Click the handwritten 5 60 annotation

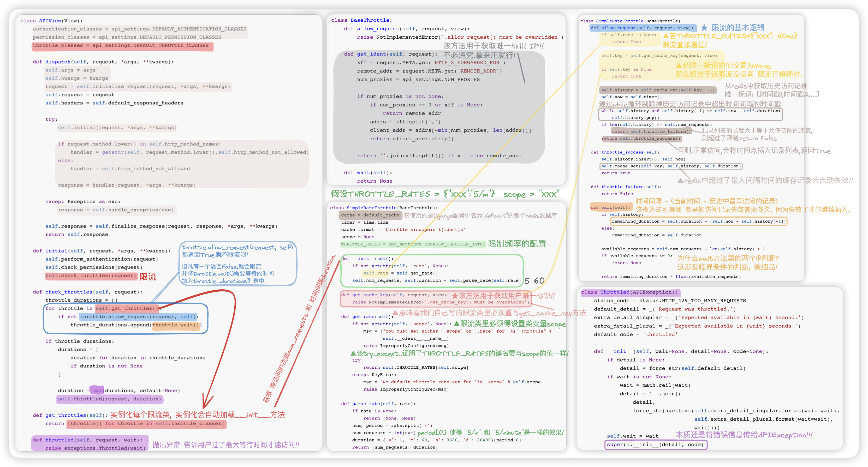[534, 281]
